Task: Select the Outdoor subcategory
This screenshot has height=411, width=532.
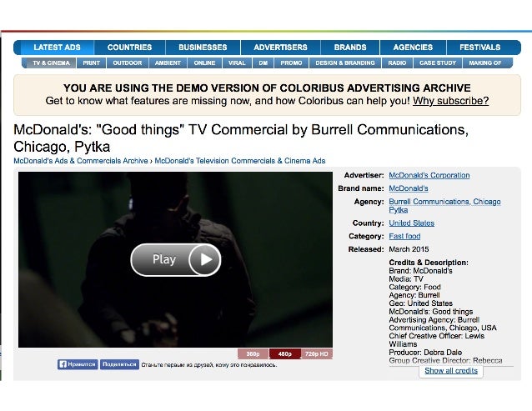Action: 128,63
